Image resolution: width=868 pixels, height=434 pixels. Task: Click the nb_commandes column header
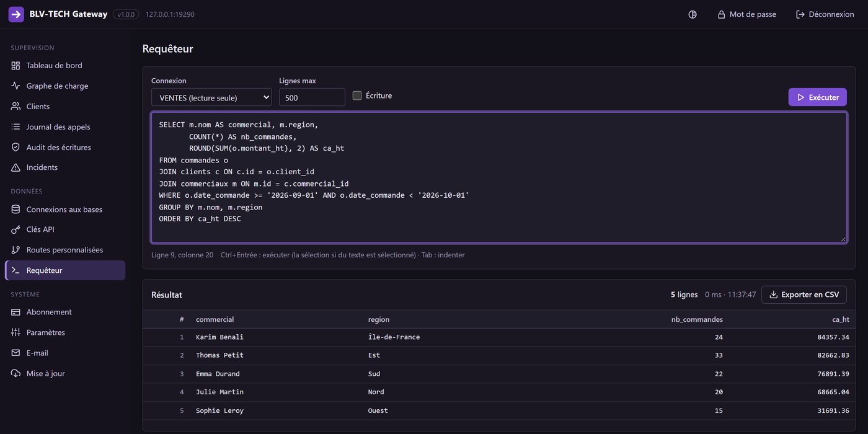pos(697,319)
